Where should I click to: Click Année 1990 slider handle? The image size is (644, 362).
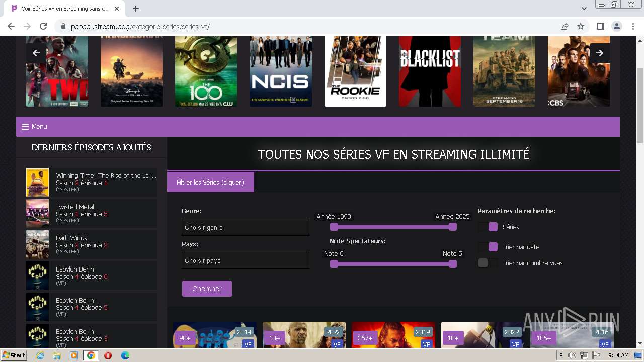click(334, 227)
